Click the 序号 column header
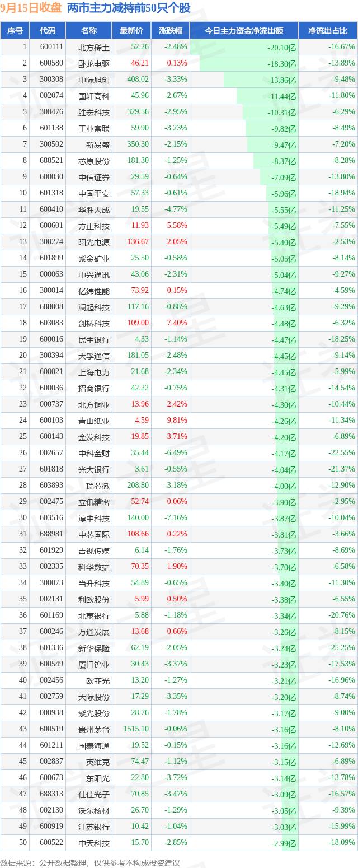358x868 pixels. click(15, 31)
